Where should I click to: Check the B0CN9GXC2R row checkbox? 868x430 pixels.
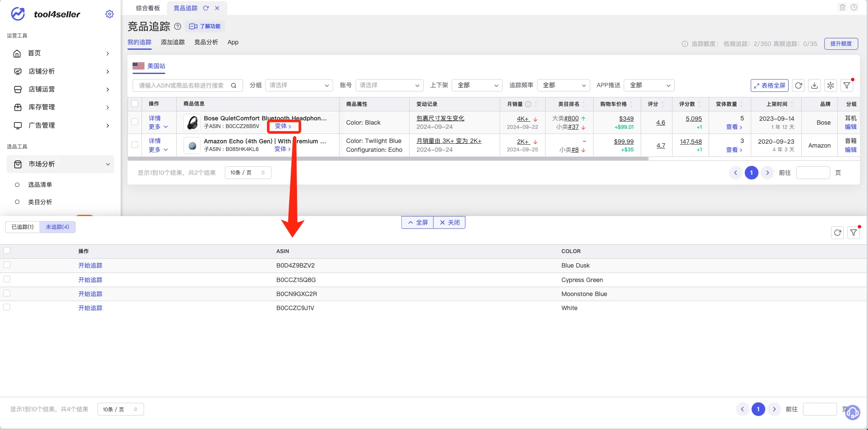(7, 293)
